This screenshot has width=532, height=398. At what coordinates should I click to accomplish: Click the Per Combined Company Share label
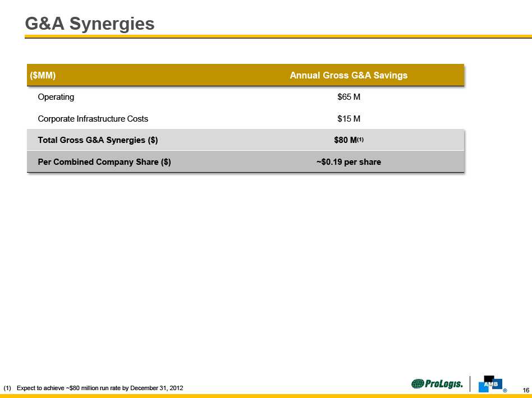pyautogui.click(x=104, y=162)
